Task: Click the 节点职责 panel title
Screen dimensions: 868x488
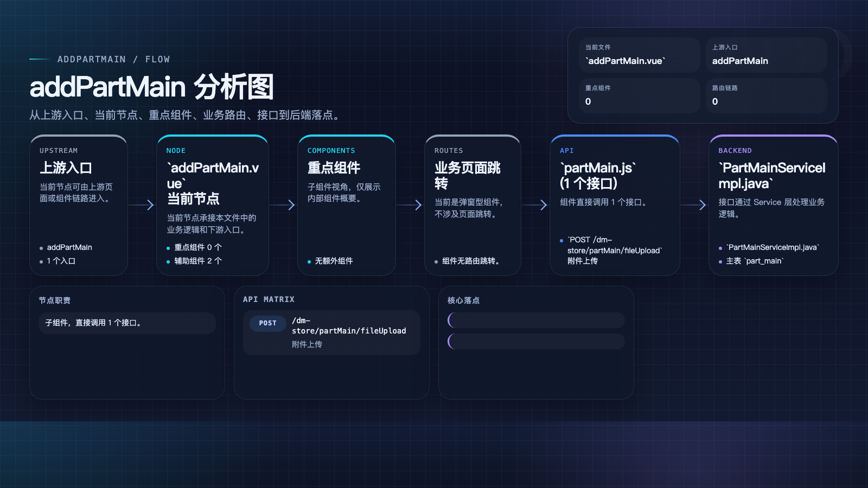Action: (54, 300)
